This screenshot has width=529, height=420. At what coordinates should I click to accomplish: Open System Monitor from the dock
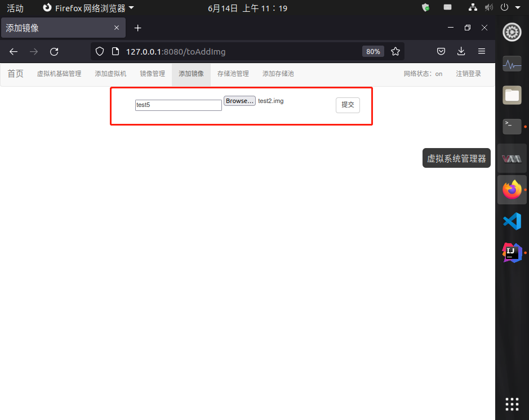(x=512, y=64)
